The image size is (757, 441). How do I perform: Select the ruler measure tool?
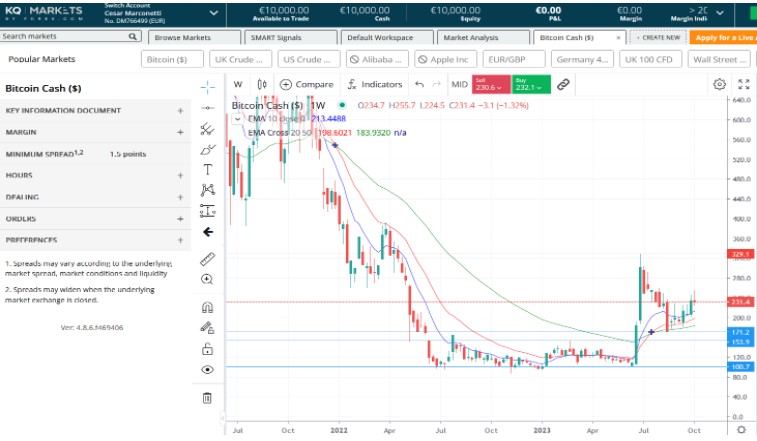[x=208, y=259]
